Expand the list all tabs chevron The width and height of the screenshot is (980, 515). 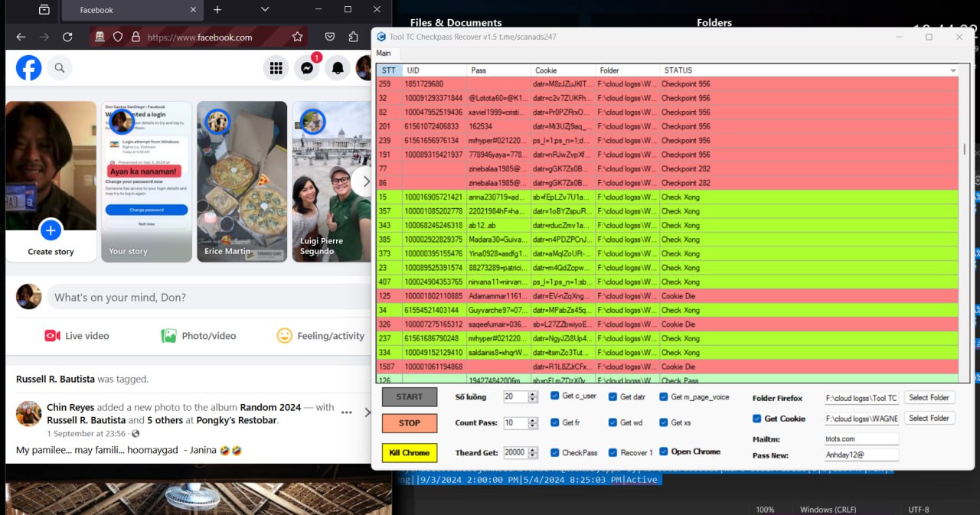(265, 9)
